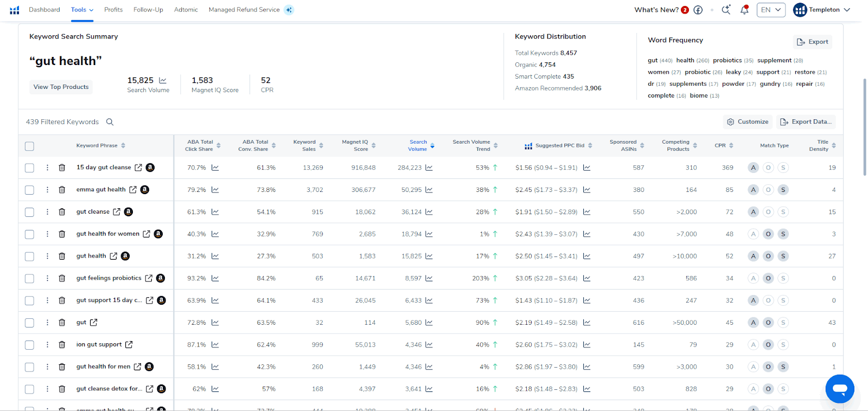The height and width of the screenshot is (411, 868).
Task: Select the '15 day gut cleanse' checkbox
Action: tap(29, 168)
